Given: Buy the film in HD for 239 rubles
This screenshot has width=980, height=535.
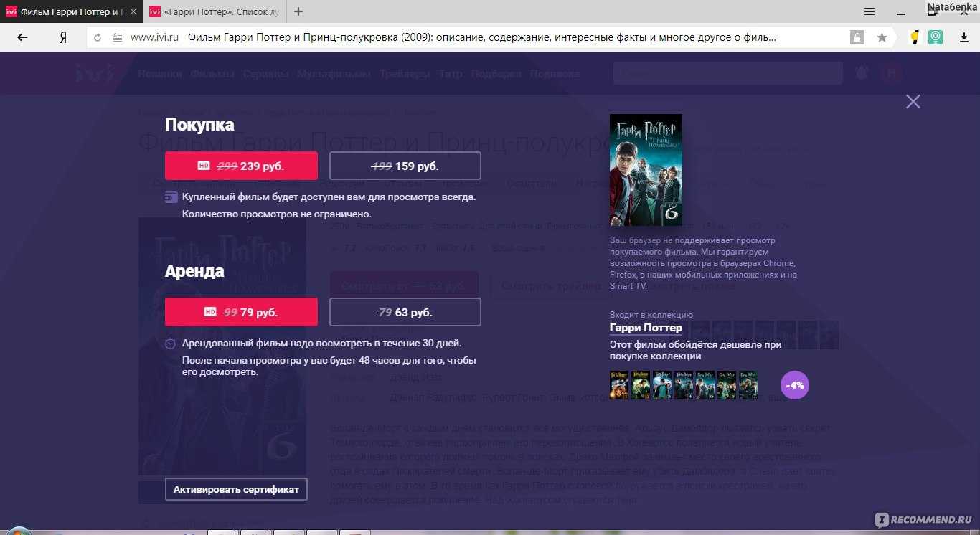Looking at the screenshot, I should [x=241, y=166].
